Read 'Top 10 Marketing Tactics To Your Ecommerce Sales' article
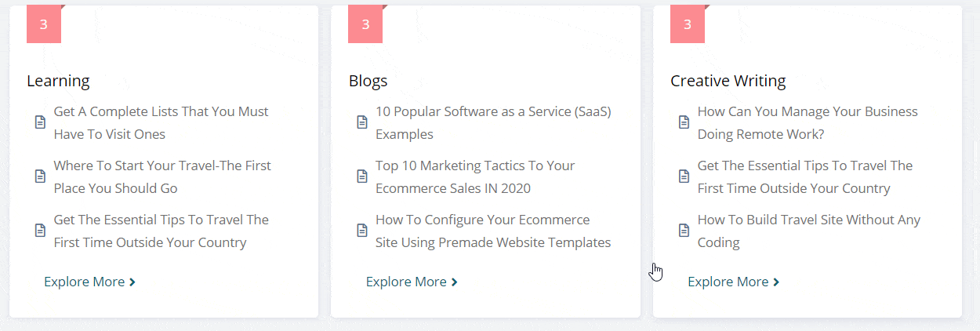980x331 pixels. coord(475,177)
